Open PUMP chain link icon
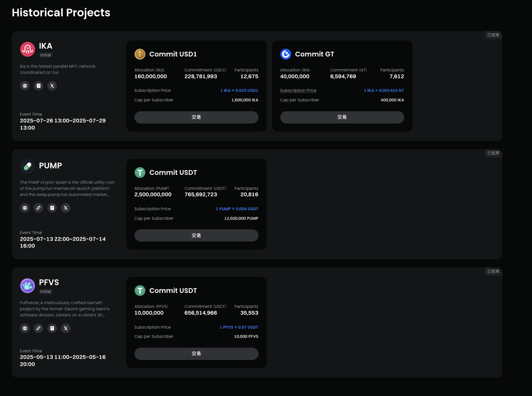The height and width of the screenshot is (396, 532). click(38, 208)
